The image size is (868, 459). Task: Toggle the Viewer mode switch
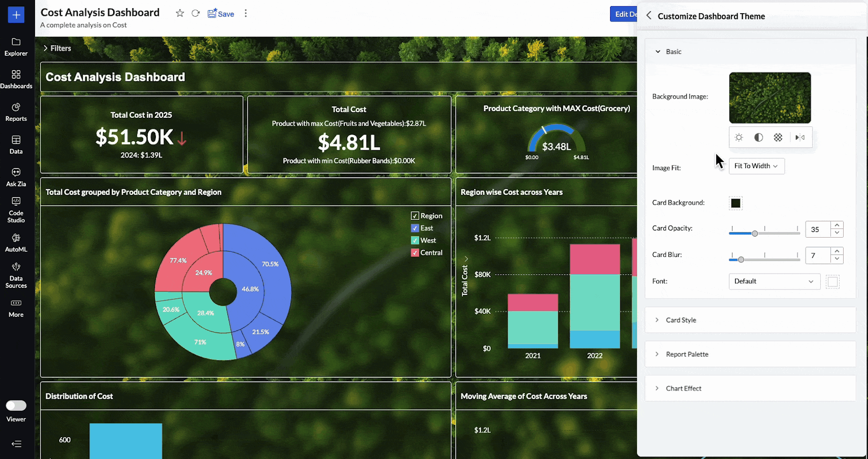[16, 405]
